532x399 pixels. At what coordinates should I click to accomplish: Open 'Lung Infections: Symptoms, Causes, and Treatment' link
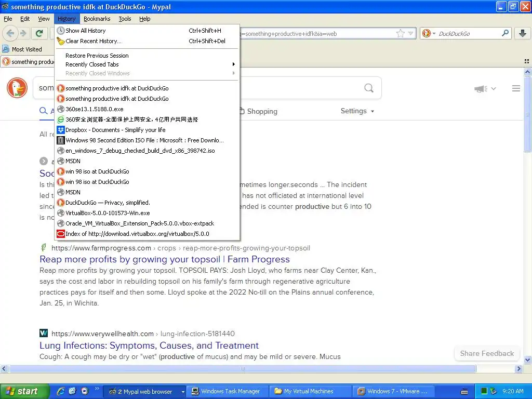point(149,345)
